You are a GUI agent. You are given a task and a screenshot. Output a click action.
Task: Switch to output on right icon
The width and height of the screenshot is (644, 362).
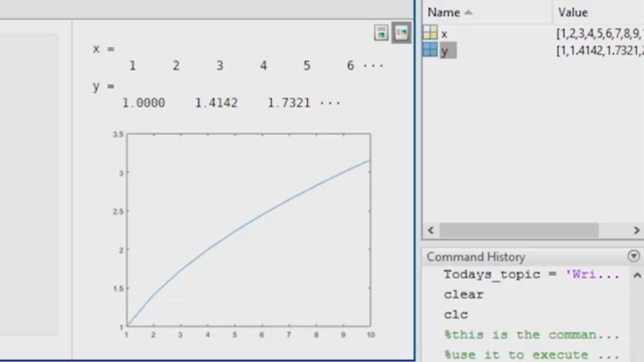381,33
